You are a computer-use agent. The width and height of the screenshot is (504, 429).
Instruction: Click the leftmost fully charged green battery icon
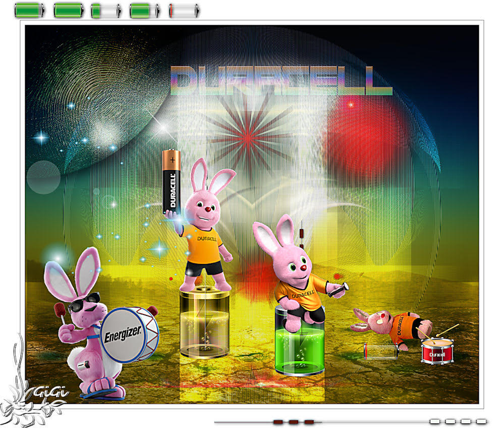click(x=30, y=11)
